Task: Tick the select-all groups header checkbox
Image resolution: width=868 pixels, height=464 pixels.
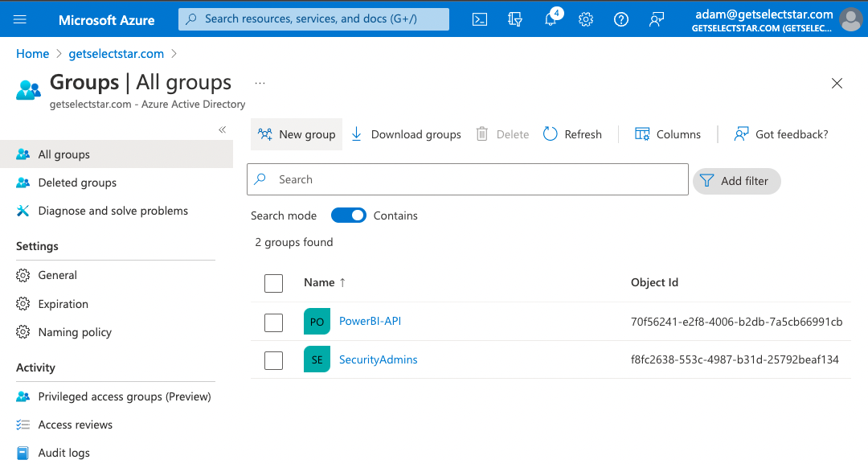Action: coord(273,283)
